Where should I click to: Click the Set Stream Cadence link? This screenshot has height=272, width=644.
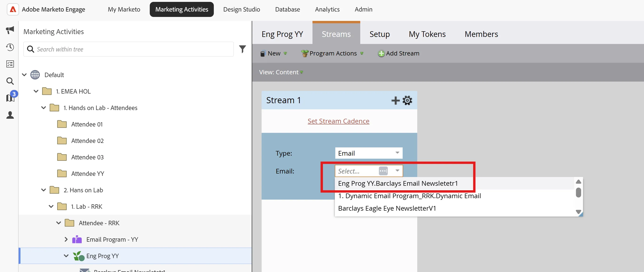click(x=338, y=121)
